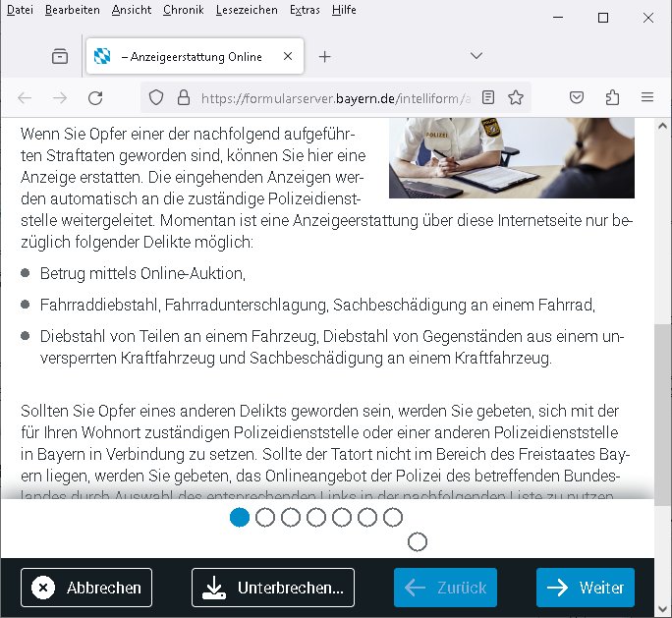Image resolution: width=672 pixels, height=618 pixels.
Task: Expand the list all tabs chevron
Action: [x=476, y=56]
